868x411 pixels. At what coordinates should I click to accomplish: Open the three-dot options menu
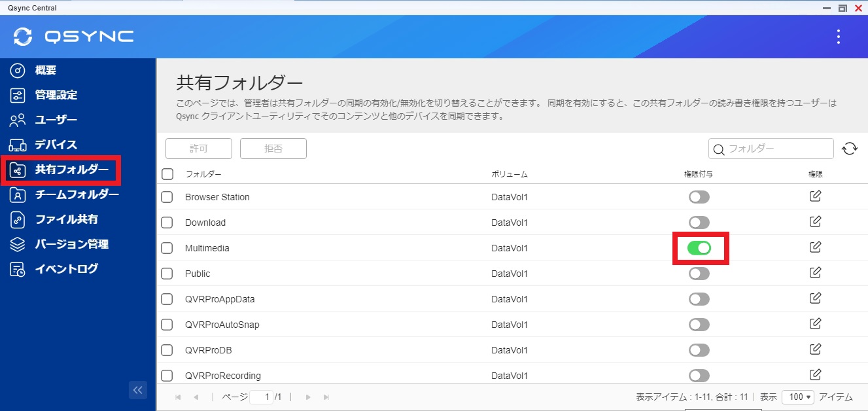(838, 38)
